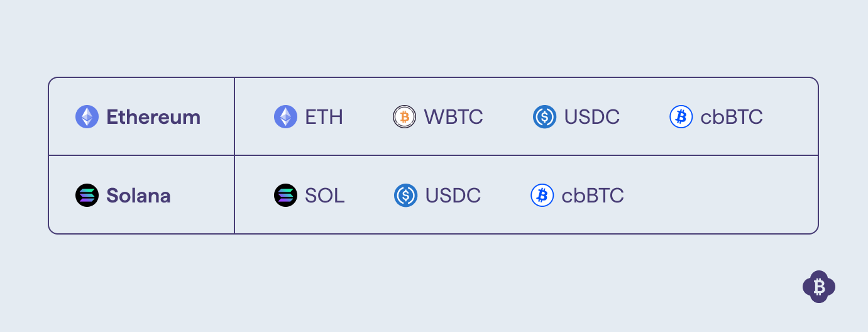Viewport: 868px width, 332px height.
Task: Select cbBTC text in Ethereum row
Action: pyautogui.click(x=732, y=117)
